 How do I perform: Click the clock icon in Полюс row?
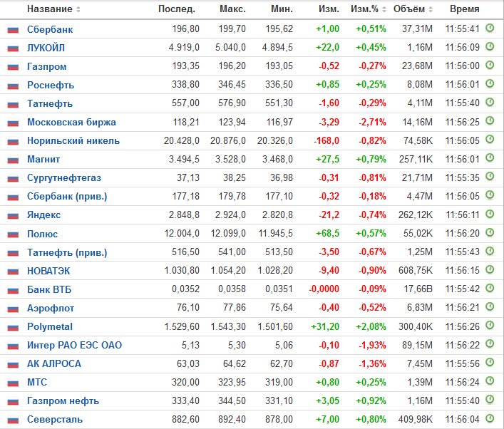(x=490, y=232)
